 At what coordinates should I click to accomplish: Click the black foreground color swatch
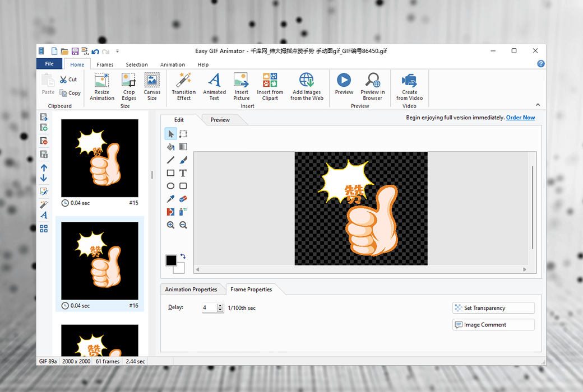click(x=171, y=260)
